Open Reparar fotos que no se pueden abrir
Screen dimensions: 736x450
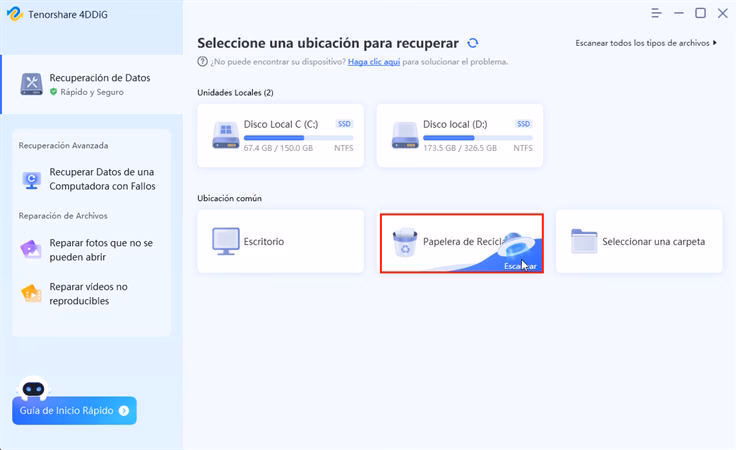(x=92, y=250)
